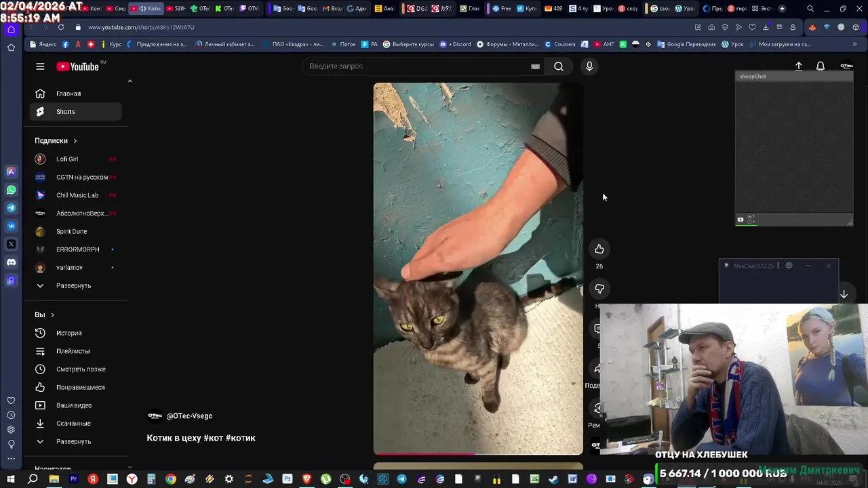Viewport: 868px width, 488px height.
Task: Collapse sidebar with small up chevron
Action: (x=130, y=81)
